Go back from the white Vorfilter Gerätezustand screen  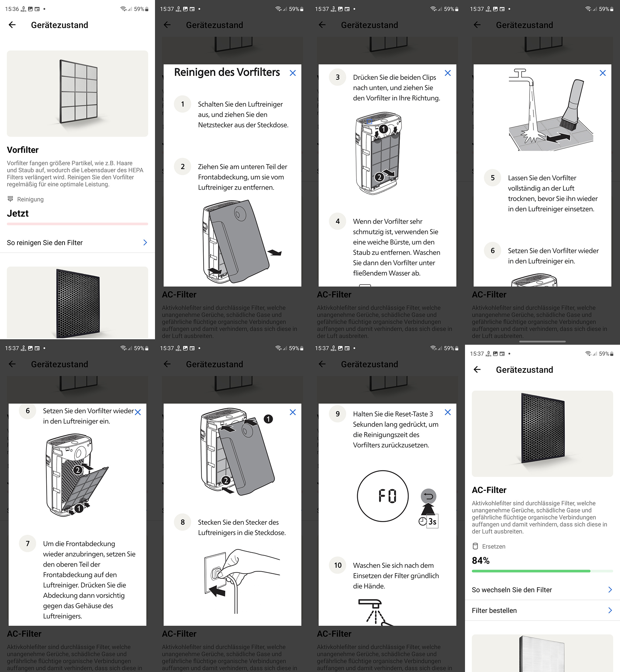click(12, 25)
